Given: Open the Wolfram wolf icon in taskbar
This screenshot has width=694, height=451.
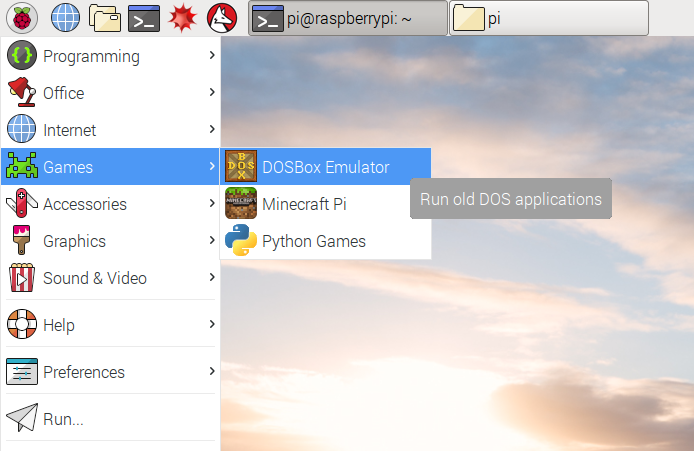Looking at the screenshot, I should pos(222,18).
